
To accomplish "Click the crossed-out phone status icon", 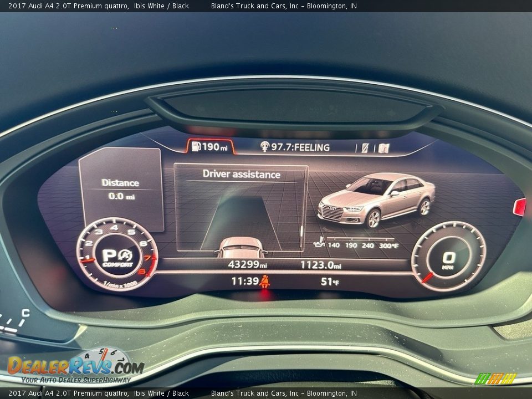I will click(x=365, y=148).
